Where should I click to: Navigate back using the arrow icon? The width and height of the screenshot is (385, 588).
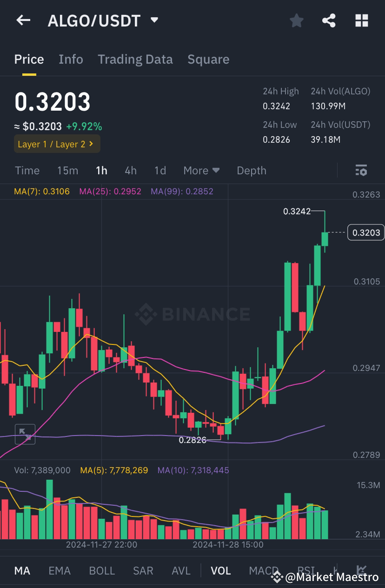tap(23, 20)
